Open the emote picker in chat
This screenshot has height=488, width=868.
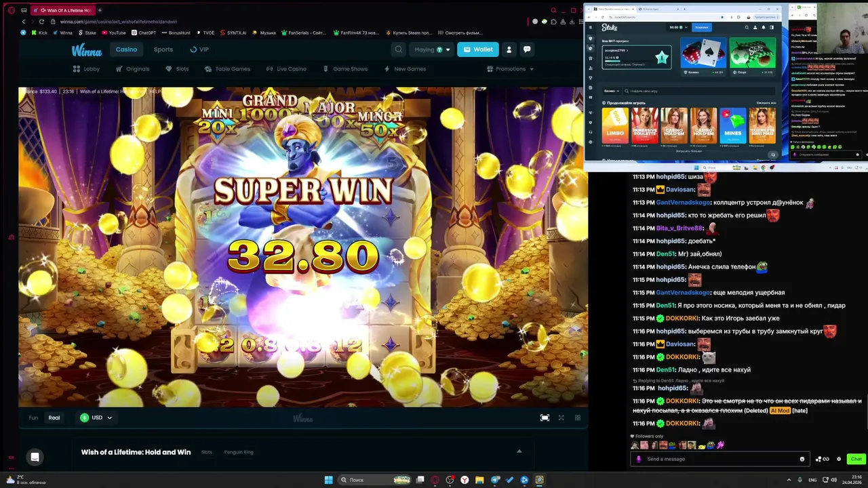(802, 460)
